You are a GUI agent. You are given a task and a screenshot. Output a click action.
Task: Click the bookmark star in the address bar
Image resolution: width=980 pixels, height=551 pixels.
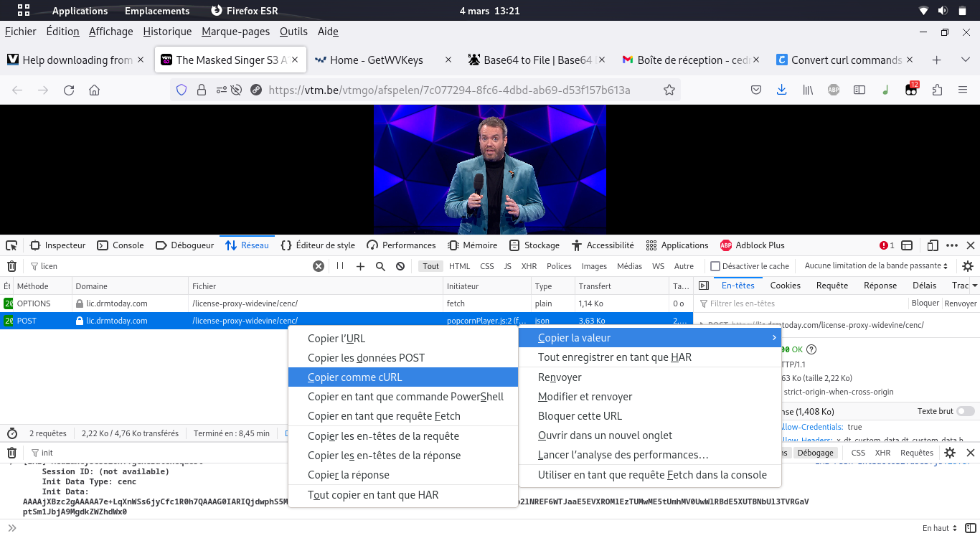click(669, 90)
